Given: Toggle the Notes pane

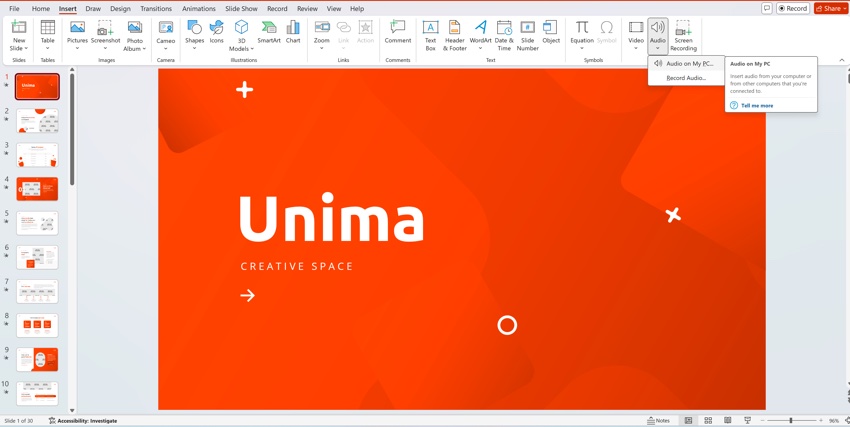Looking at the screenshot, I should point(659,420).
